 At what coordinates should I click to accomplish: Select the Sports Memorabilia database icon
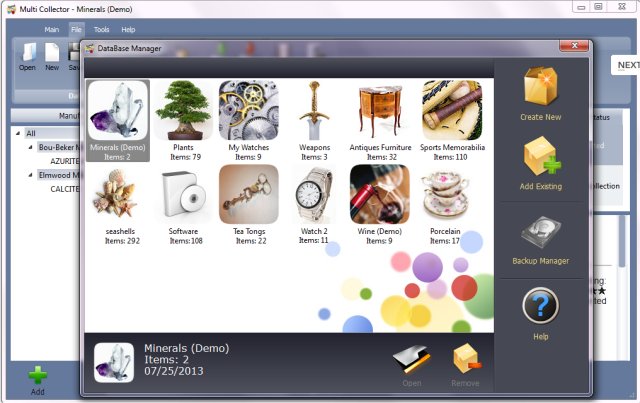tap(452, 110)
